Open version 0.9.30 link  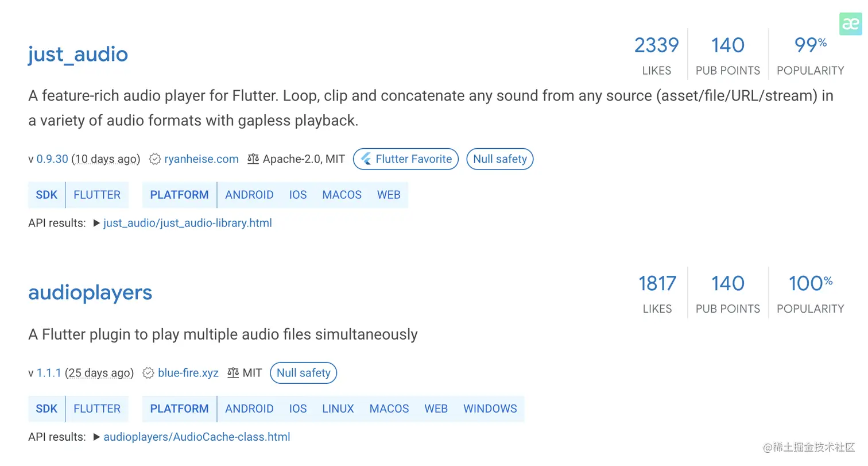coord(52,159)
